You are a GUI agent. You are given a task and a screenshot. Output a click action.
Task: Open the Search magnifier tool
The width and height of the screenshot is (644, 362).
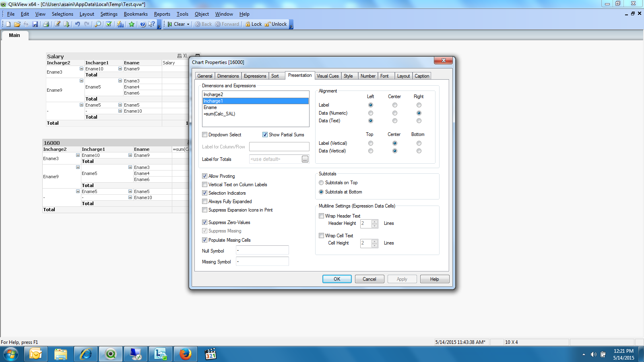[98, 24]
